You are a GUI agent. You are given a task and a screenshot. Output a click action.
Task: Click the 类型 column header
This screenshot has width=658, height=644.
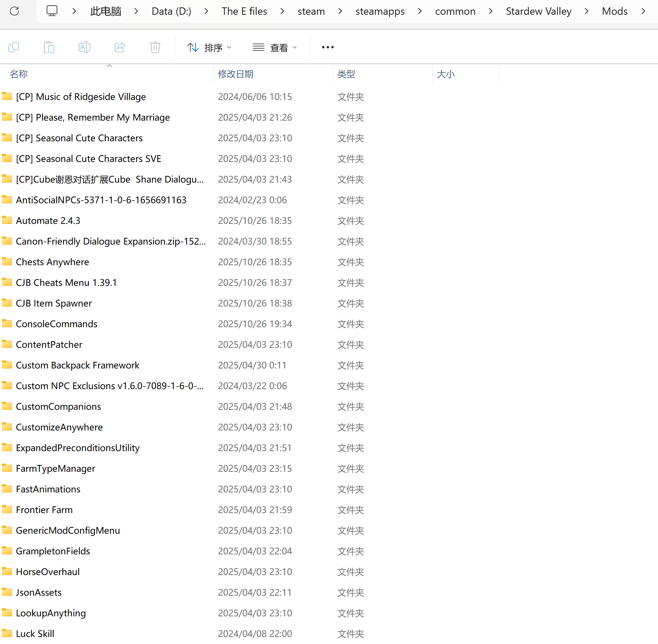[x=346, y=74]
